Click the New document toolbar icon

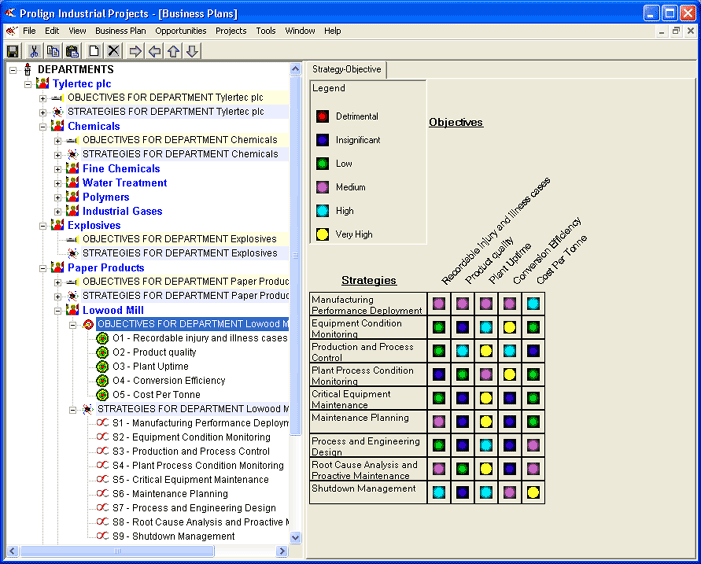coord(94,51)
